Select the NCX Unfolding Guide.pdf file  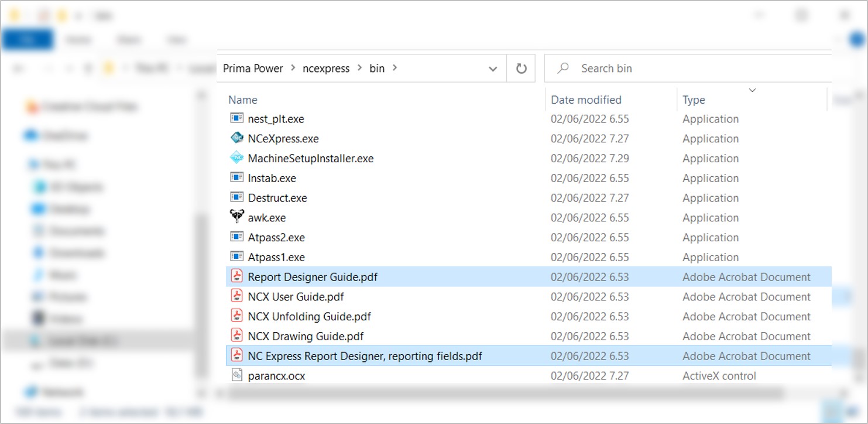[309, 316]
